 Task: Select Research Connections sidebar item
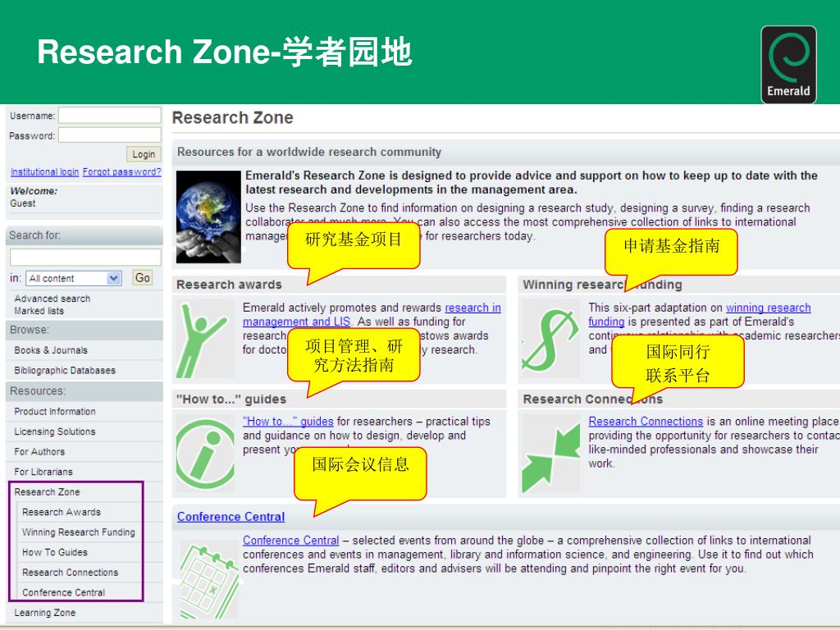point(71,573)
